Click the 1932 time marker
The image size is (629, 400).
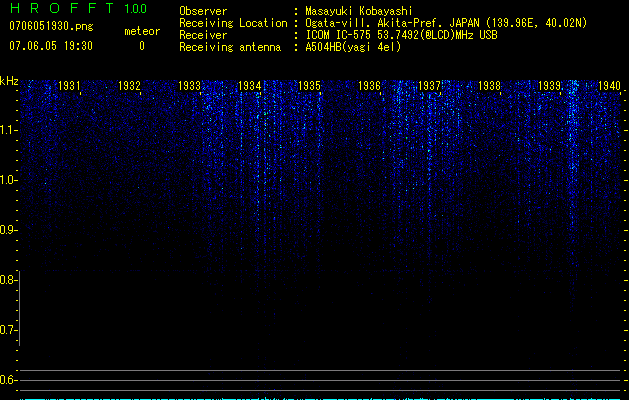(x=129, y=85)
